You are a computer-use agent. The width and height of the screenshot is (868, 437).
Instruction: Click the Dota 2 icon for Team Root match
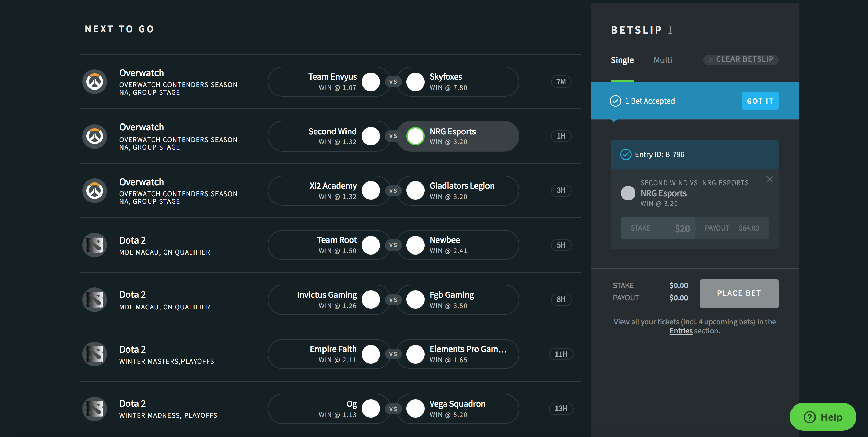point(95,245)
